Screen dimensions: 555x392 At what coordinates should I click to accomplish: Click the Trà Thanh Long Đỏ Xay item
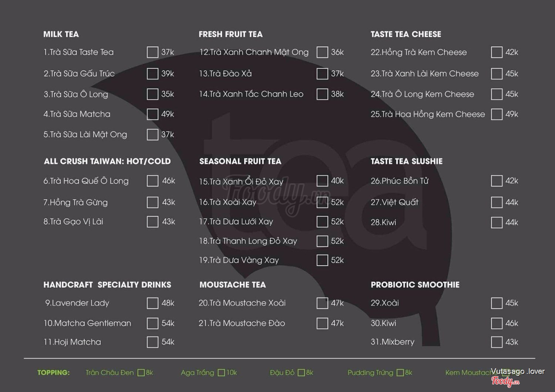(248, 241)
